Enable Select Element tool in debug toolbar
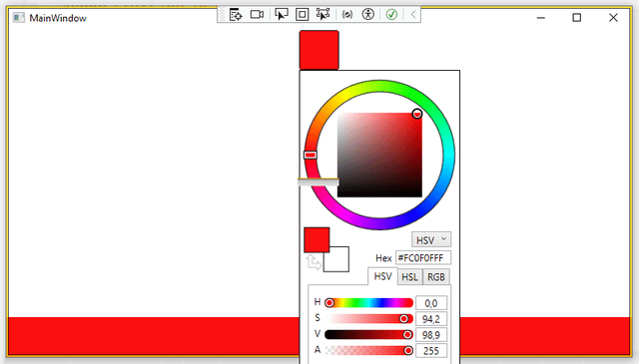The image size is (639, 364). pos(282,15)
